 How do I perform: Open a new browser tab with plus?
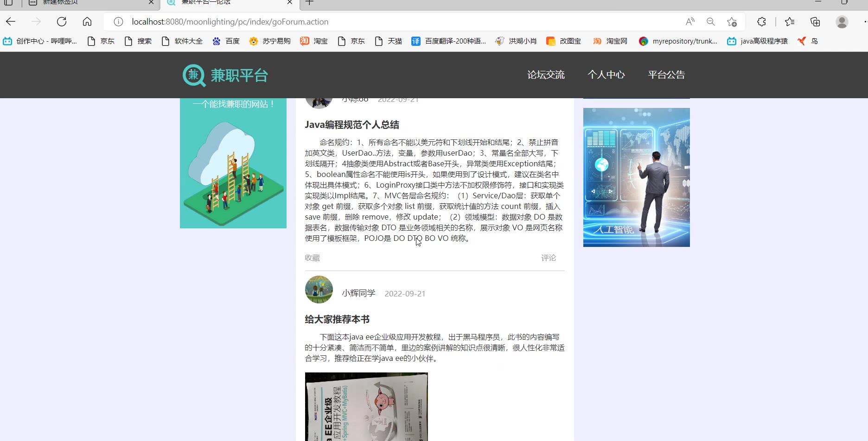[x=309, y=3]
